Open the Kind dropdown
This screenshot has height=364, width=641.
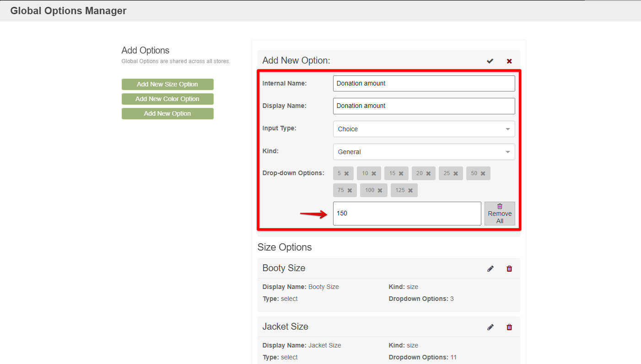pos(424,152)
